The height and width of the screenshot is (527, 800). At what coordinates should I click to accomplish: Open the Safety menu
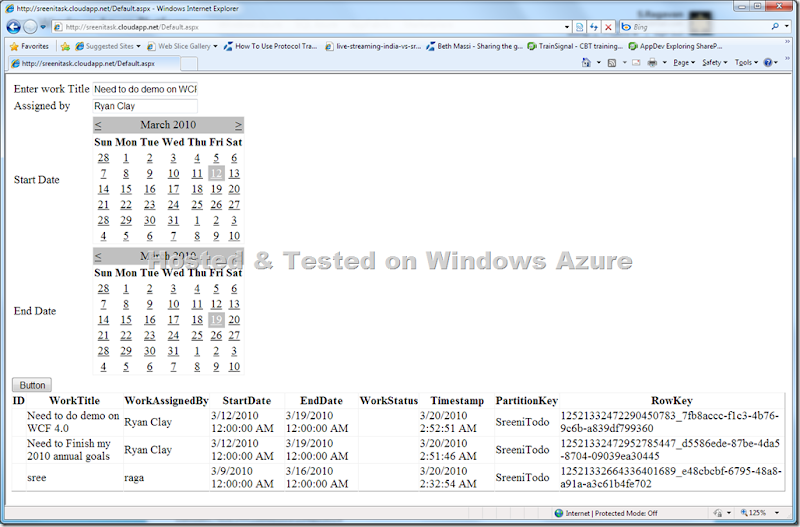[x=714, y=63]
